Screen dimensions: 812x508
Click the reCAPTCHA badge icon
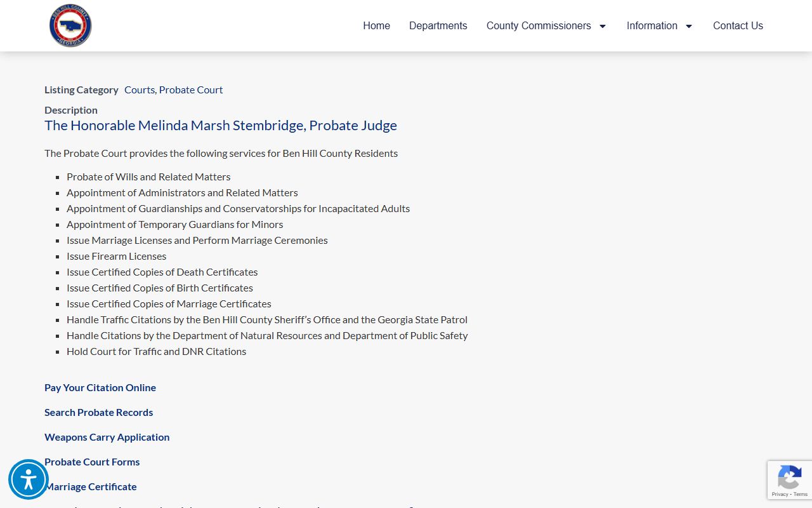(789, 477)
